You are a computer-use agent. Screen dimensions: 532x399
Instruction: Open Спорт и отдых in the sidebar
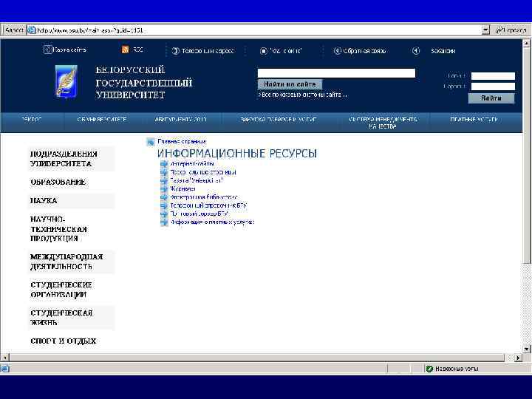click(x=63, y=341)
